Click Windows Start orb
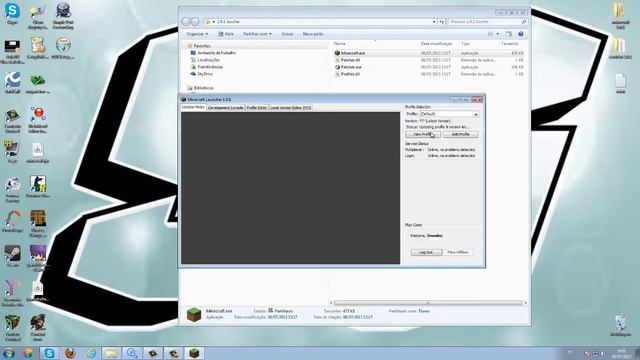 click(x=8, y=353)
